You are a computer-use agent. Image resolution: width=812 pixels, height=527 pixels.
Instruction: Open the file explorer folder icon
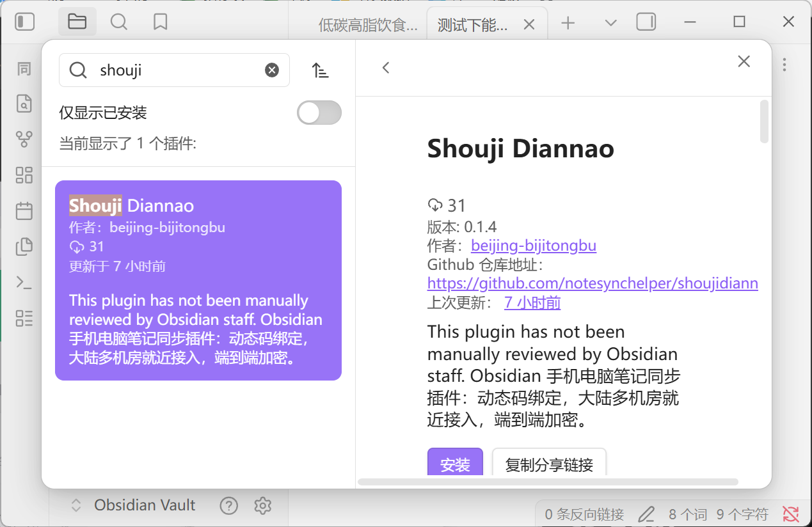coord(77,22)
